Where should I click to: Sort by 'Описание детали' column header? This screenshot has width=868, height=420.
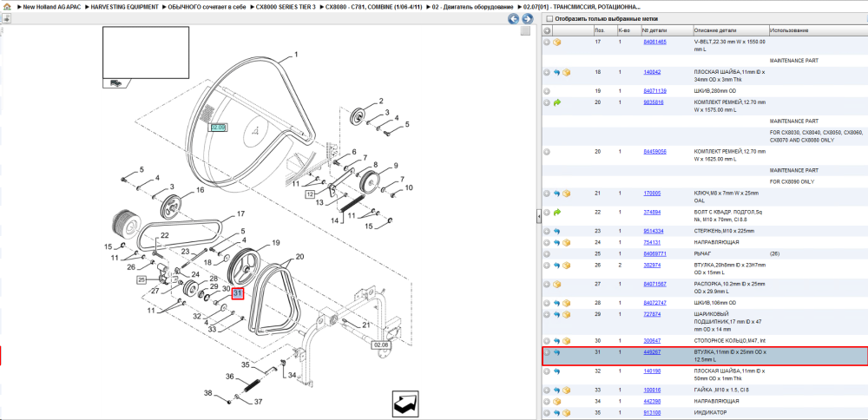click(x=714, y=30)
